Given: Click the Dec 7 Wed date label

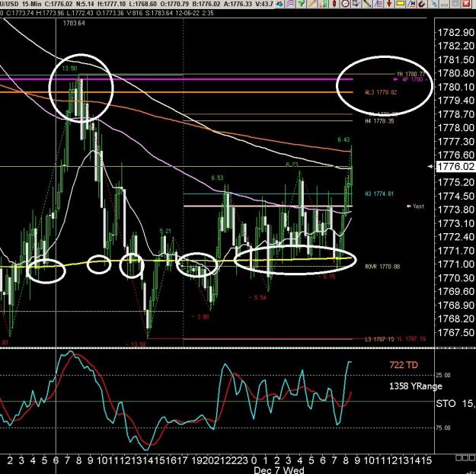Looking at the screenshot, I should [279, 470].
